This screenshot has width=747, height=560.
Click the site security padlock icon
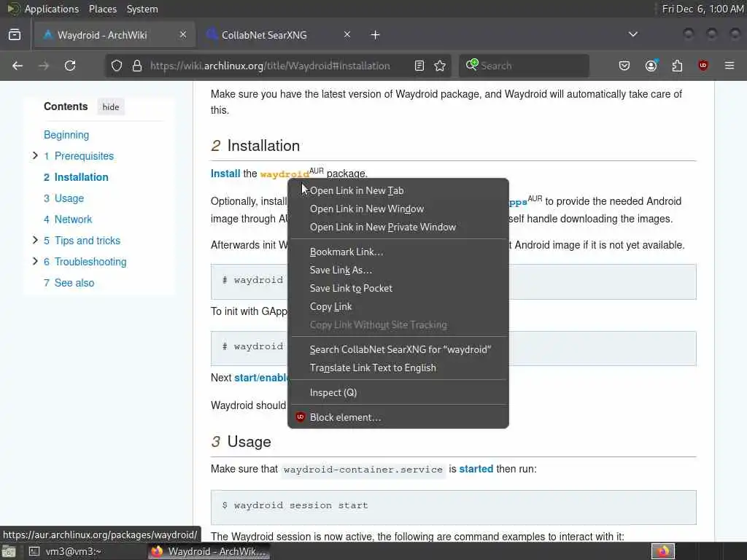click(137, 66)
